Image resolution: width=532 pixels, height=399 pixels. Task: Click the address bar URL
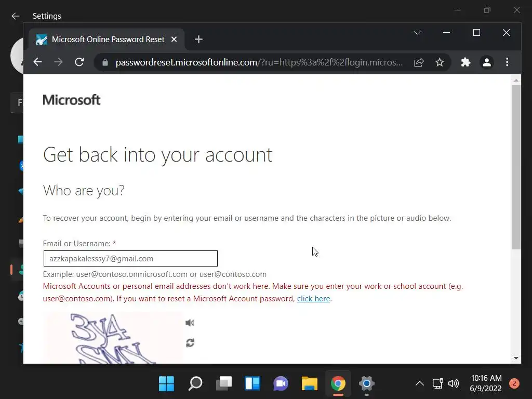[x=259, y=62]
